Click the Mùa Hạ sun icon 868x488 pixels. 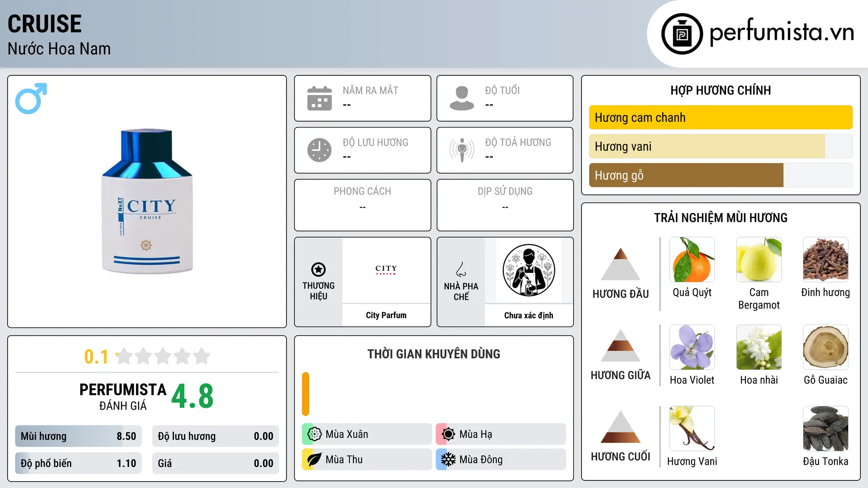[x=448, y=434]
